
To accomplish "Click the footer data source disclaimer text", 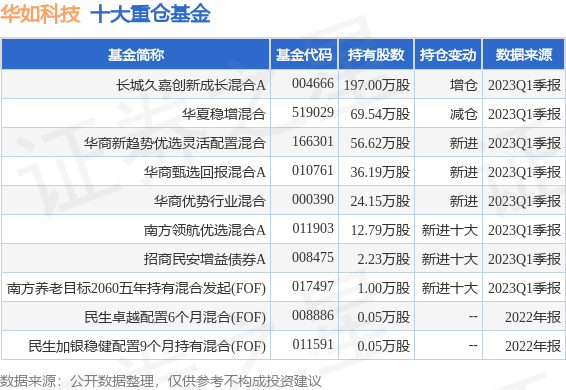I will (160, 381).
